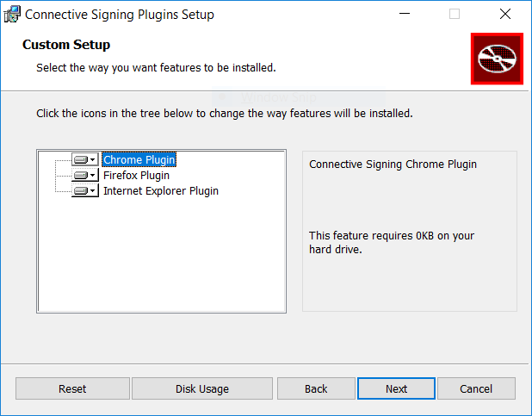Select the Chrome Plugin tree label
Screen dimensions: 532x416
point(139,159)
